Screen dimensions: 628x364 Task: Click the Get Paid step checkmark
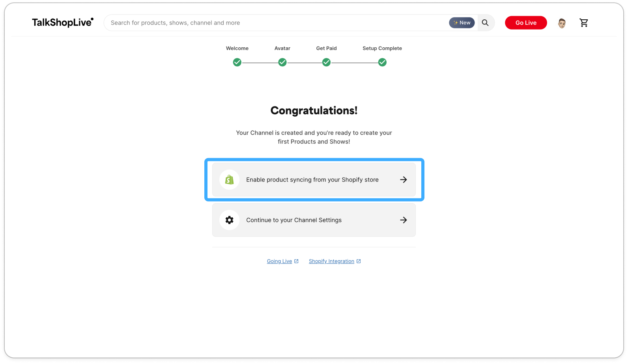(326, 62)
